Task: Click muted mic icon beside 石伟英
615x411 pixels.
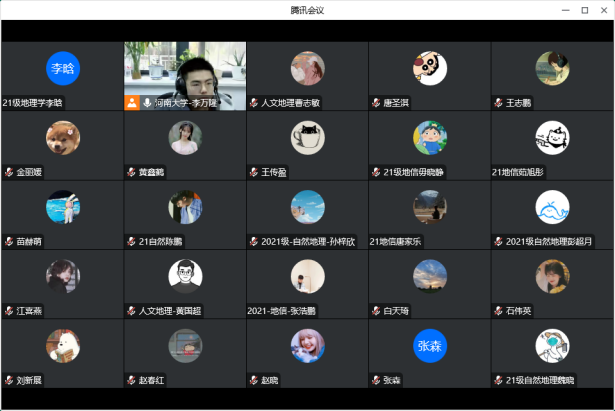Action: click(x=498, y=311)
